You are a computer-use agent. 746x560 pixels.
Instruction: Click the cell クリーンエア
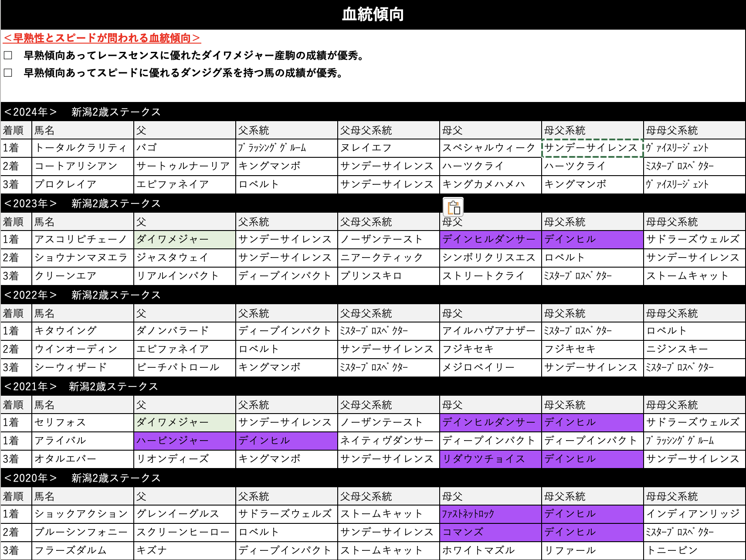tap(83, 276)
